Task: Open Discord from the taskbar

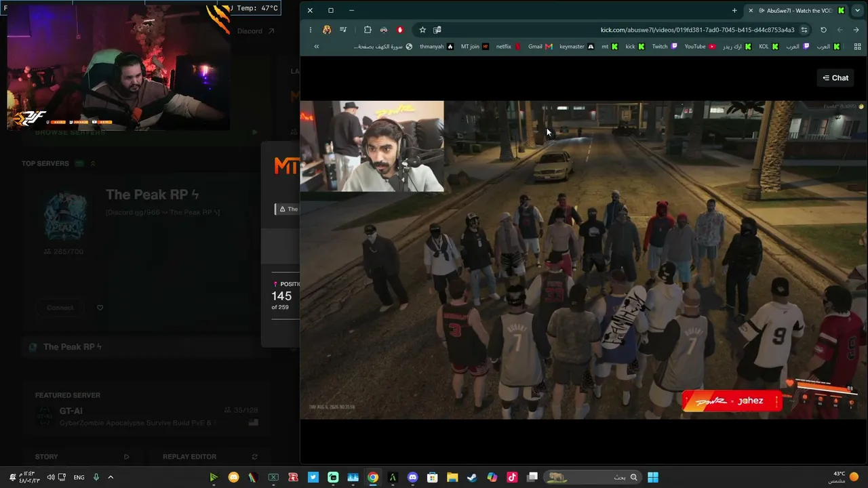Action: pyautogui.click(x=412, y=477)
